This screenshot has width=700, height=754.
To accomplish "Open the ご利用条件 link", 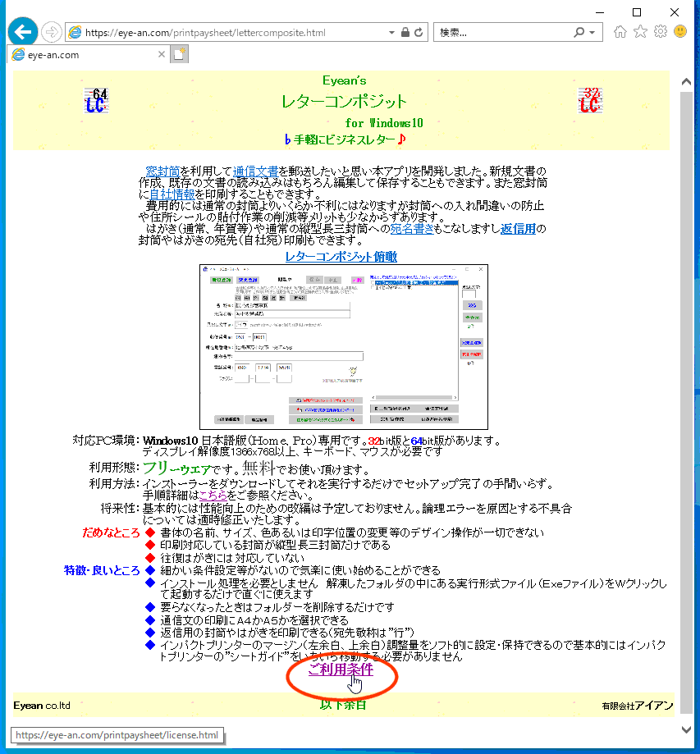I will [341, 670].
